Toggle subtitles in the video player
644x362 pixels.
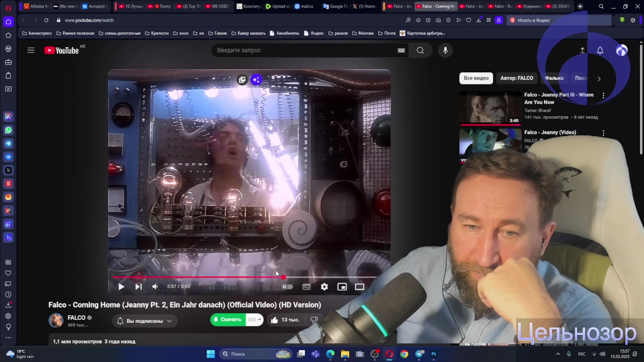[306, 287]
